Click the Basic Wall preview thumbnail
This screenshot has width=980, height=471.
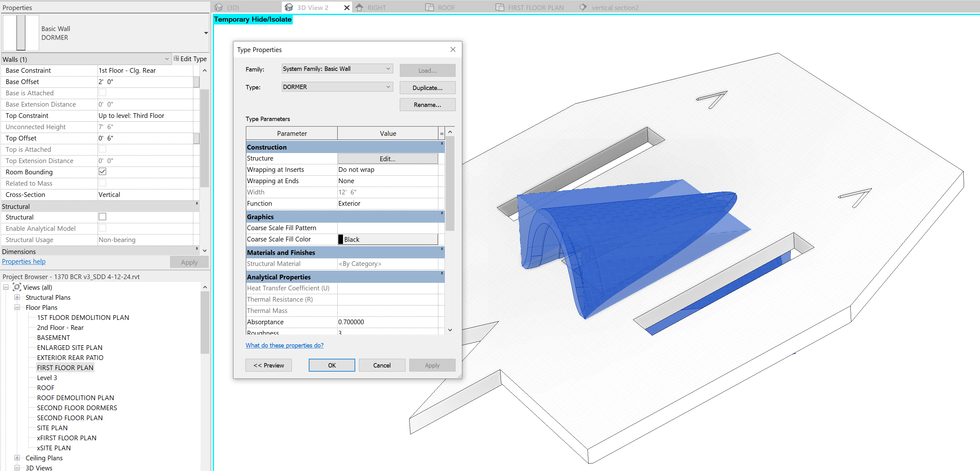click(x=21, y=33)
